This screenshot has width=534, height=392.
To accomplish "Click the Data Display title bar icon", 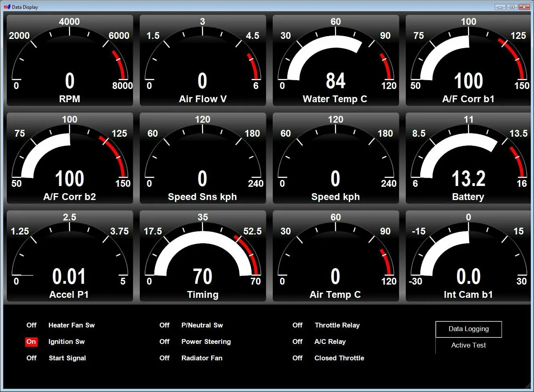I will pos(7,7).
